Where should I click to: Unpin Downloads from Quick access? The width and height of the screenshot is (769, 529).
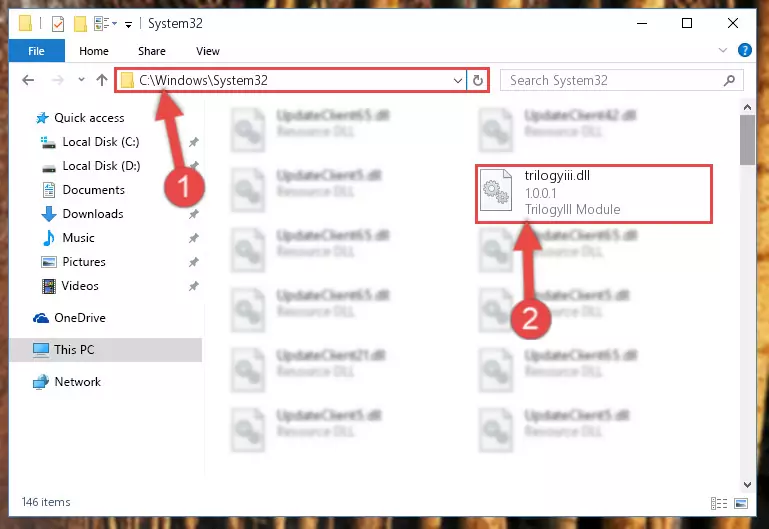[x=194, y=214]
